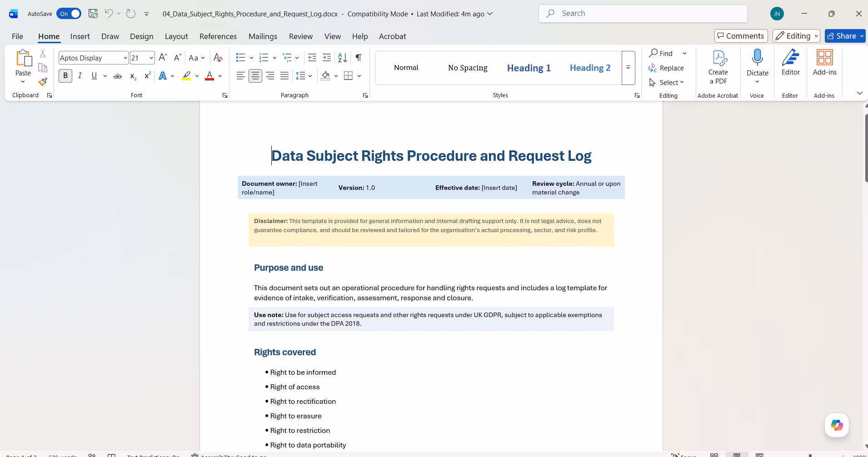Apply paragraph shading color

325,76
